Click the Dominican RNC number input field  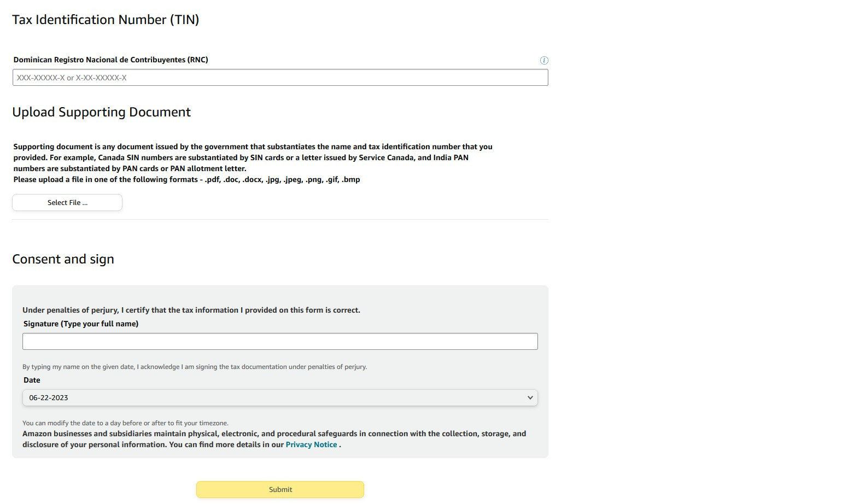(x=280, y=78)
